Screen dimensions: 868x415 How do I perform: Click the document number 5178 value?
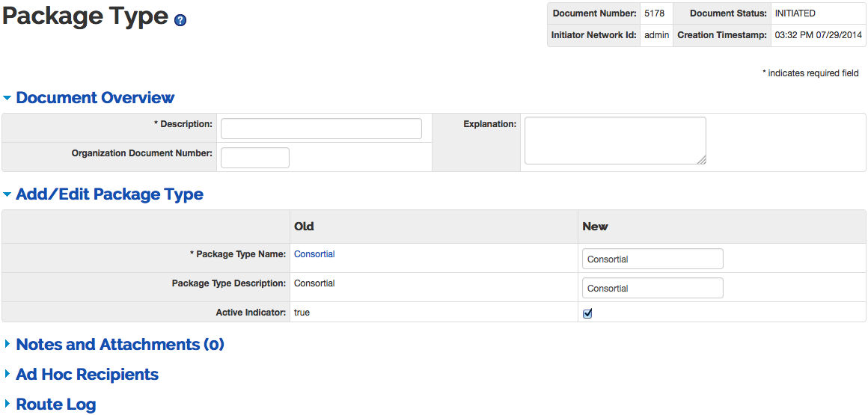pyautogui.click(x=654, y=13)
